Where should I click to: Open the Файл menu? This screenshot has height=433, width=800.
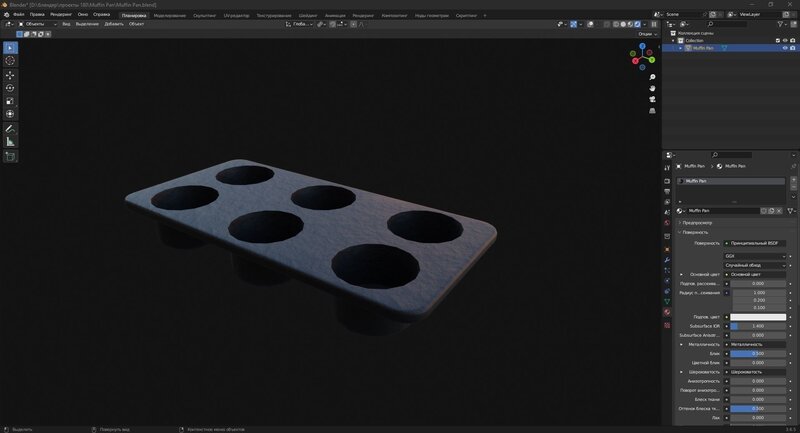click(x=19, y=15)
